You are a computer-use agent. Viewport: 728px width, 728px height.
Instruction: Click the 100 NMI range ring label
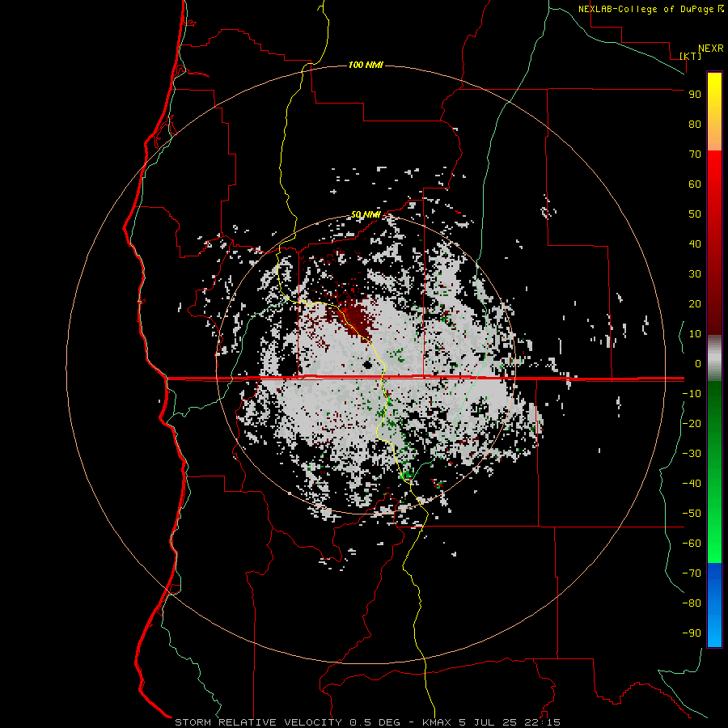click(366, 65)
